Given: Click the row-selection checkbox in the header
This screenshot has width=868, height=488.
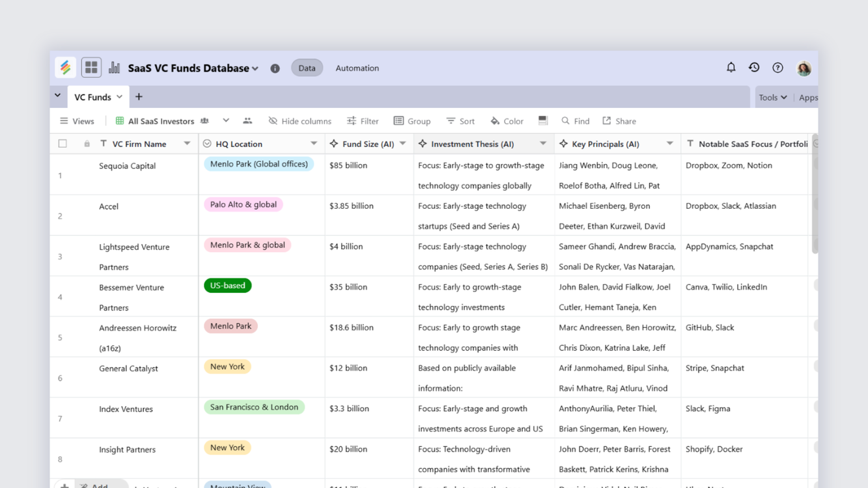Looking at the screenshot, I should (63, 143).
